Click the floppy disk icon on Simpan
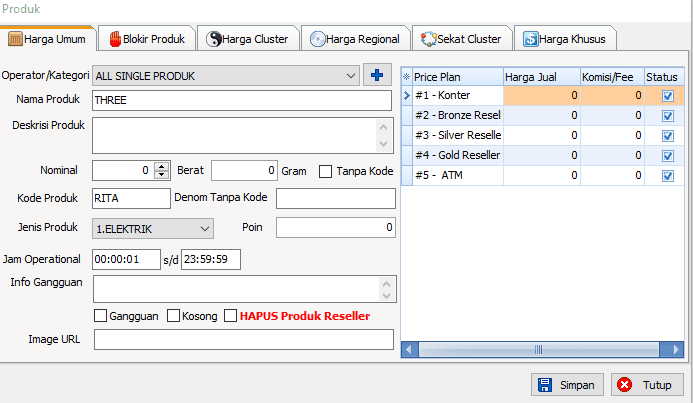This screenshot has height=403, width=693. 546,385
